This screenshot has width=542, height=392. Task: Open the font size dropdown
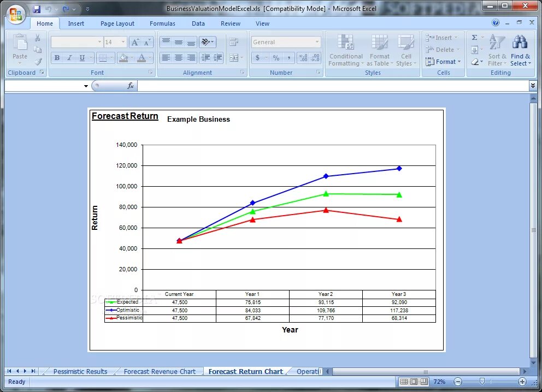pyautogui.click(x=123, y=42)
